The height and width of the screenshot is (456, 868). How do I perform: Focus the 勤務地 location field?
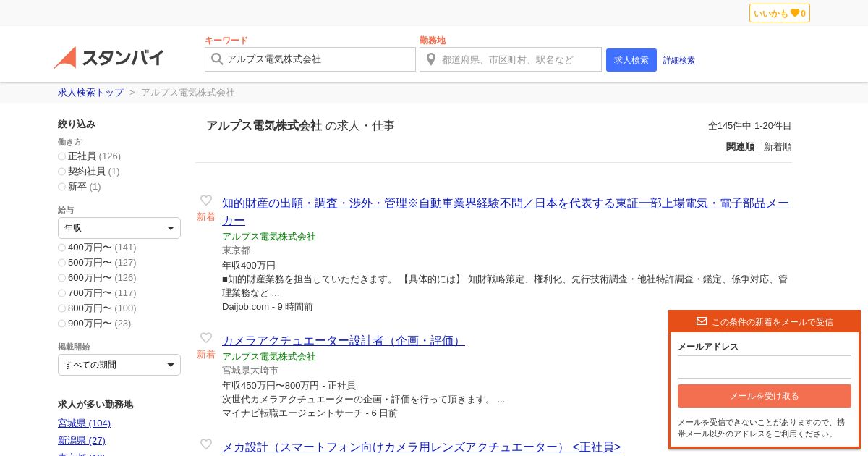[x=511, y=59]
